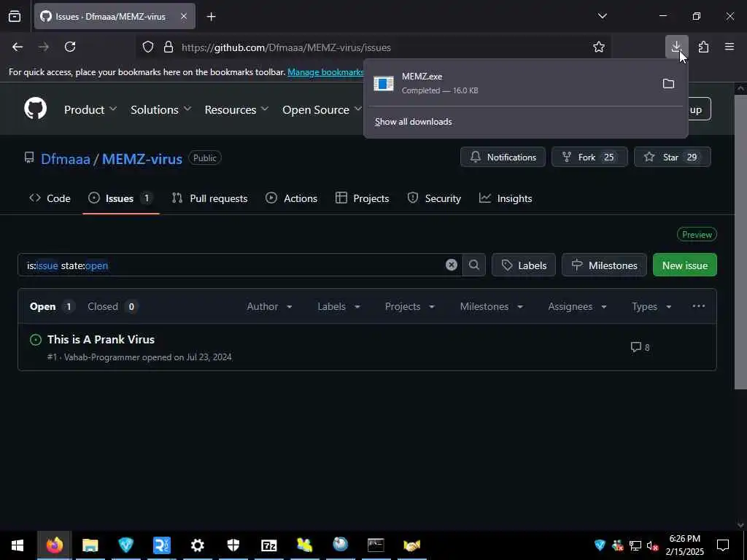747x560 pixels.
Task: Open Windows Security shield taskbar icon
Action: click(x=233, y=545)
